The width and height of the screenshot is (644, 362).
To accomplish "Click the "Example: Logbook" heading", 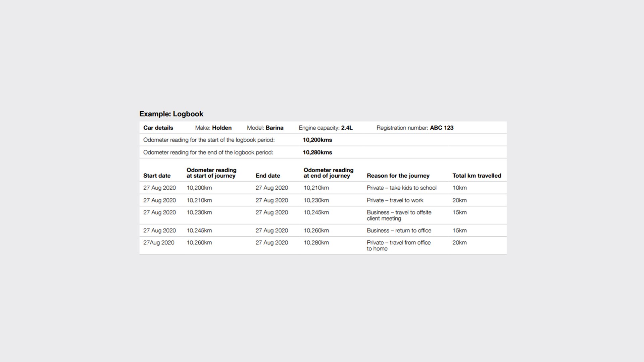I will 171,114.
